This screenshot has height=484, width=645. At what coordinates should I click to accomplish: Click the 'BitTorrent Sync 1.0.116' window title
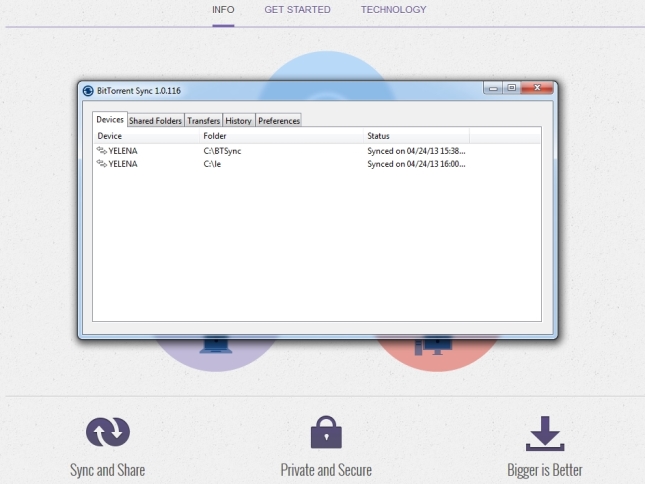pos(139,91)
